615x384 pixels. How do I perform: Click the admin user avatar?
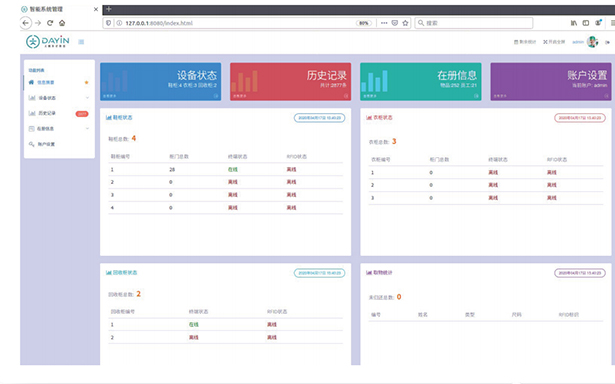[x=592, y=42]
